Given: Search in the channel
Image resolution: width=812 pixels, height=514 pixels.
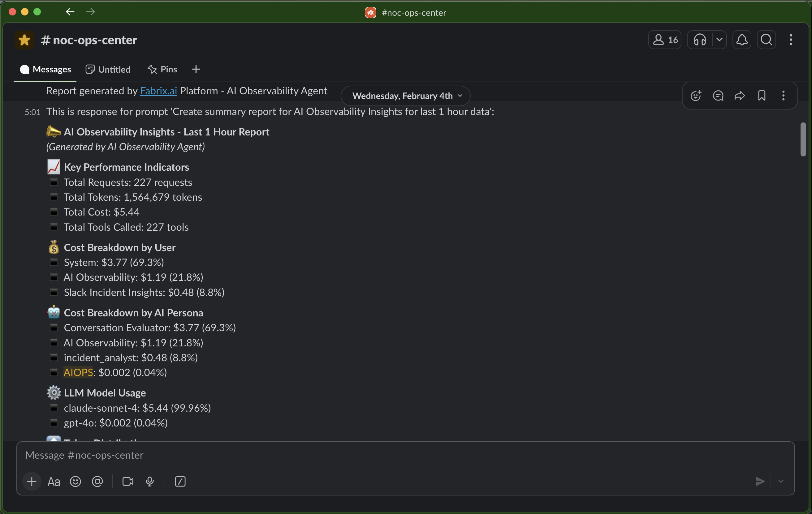Looking at the screenshot, I should point(766,40).
